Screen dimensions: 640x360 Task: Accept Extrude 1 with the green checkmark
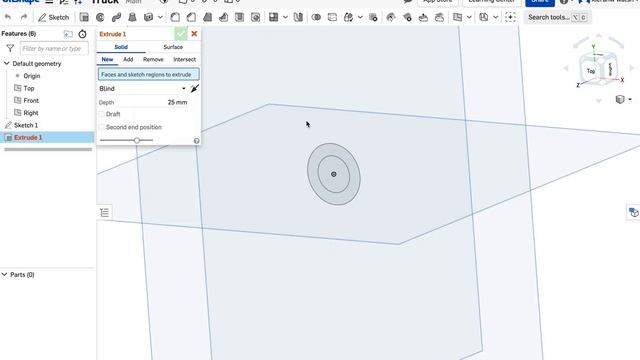tap(181, 34)
